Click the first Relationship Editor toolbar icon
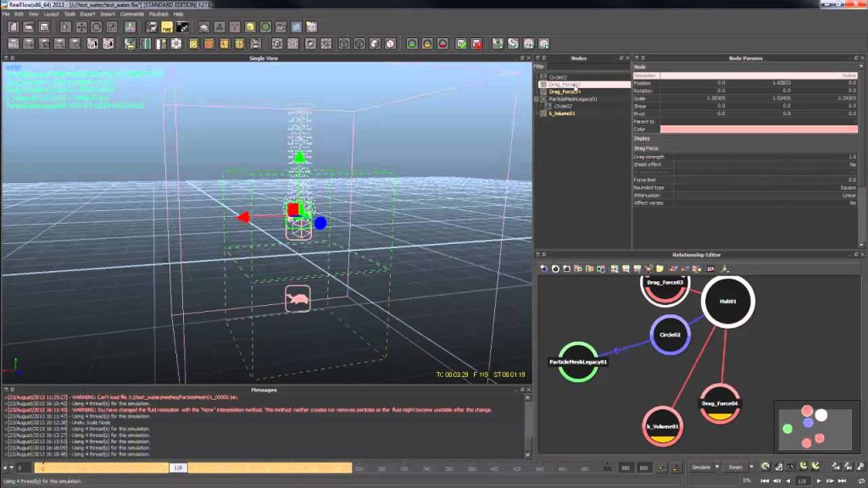The image size is (868, 488). coord(543,269)
